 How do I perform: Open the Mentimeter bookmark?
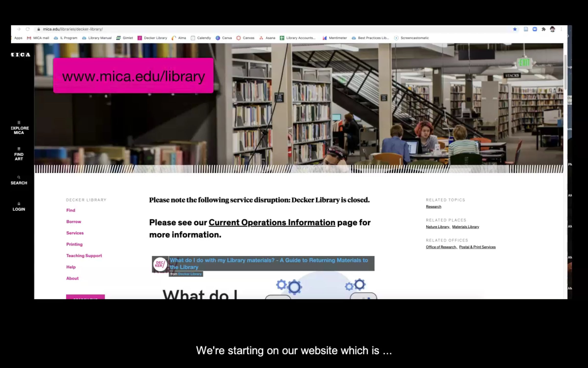click(335, 38)
